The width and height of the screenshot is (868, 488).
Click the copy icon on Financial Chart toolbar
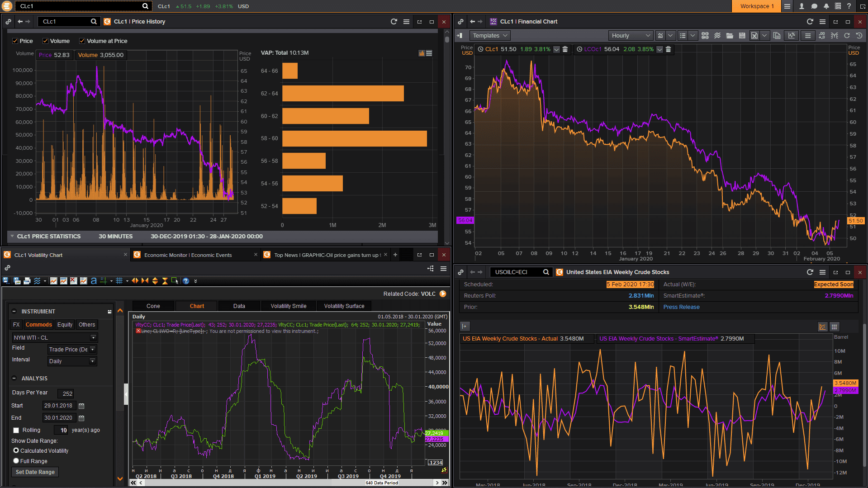tap(777, 35)
